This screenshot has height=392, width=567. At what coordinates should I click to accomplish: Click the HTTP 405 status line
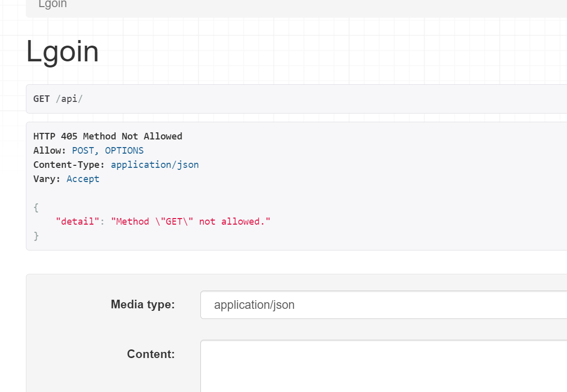(108, 136)
